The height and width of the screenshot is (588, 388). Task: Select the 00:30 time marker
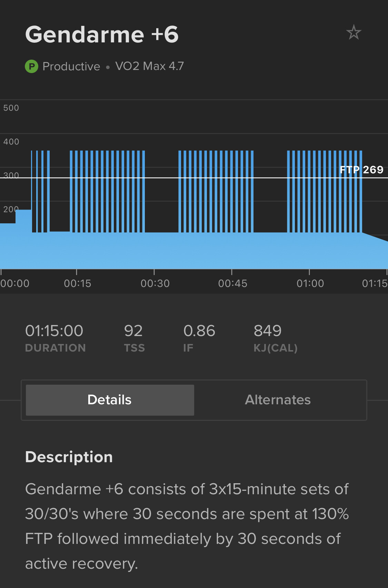click(155, 283)
